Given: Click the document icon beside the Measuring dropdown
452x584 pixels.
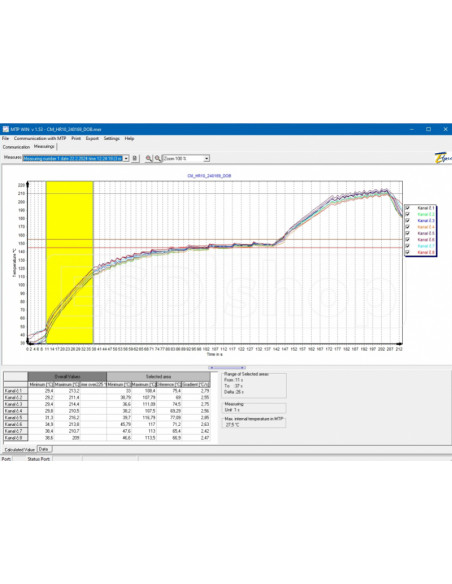Looking at the screenshot, I should (135, 158).
